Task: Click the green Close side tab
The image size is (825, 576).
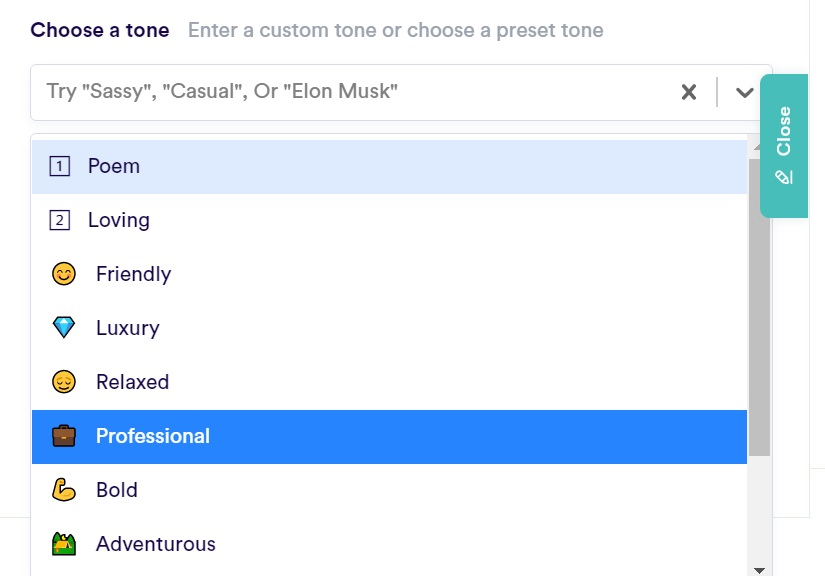Action: [x=784, y=145]
